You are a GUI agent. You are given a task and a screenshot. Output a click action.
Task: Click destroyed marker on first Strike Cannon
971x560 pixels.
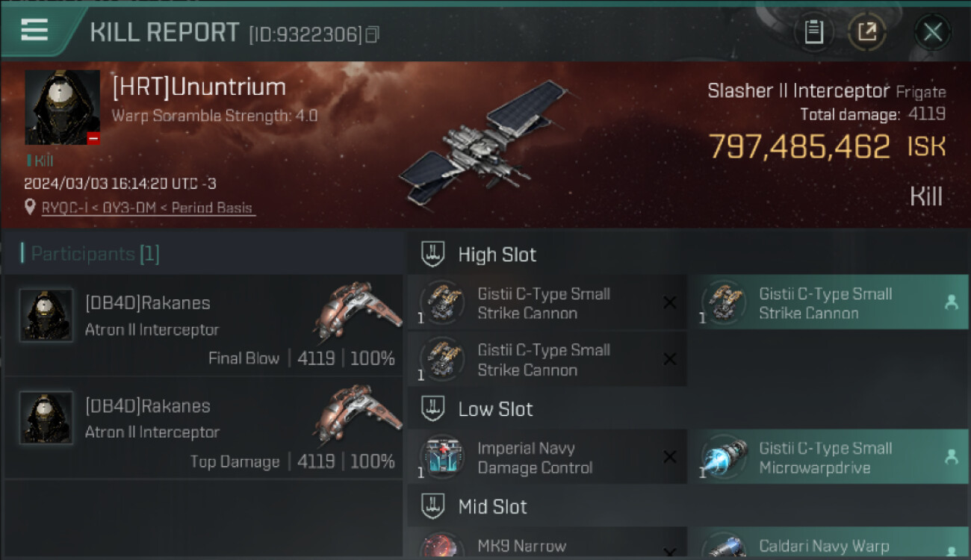coord(670,302)
